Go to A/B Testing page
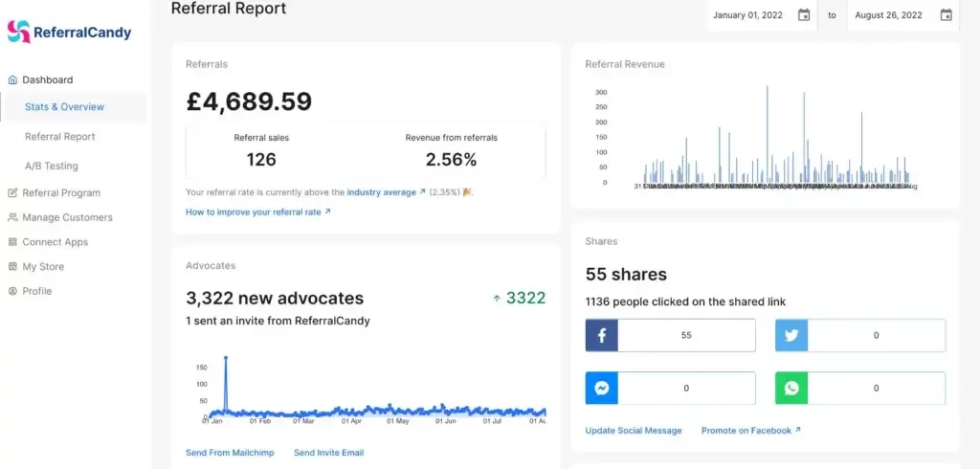The image size is (980, 469). tap(52, 166)
